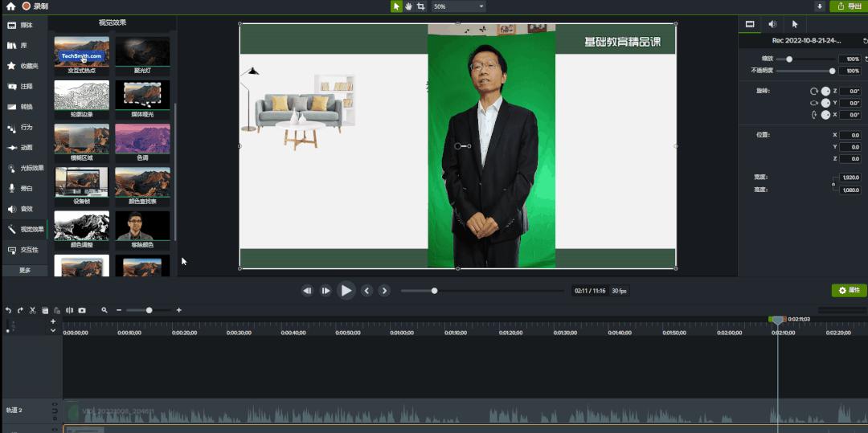This screenshot has width=868, height=433.
Task: Open the 行为 behaviors tab
Action: (x=24, y=127)
